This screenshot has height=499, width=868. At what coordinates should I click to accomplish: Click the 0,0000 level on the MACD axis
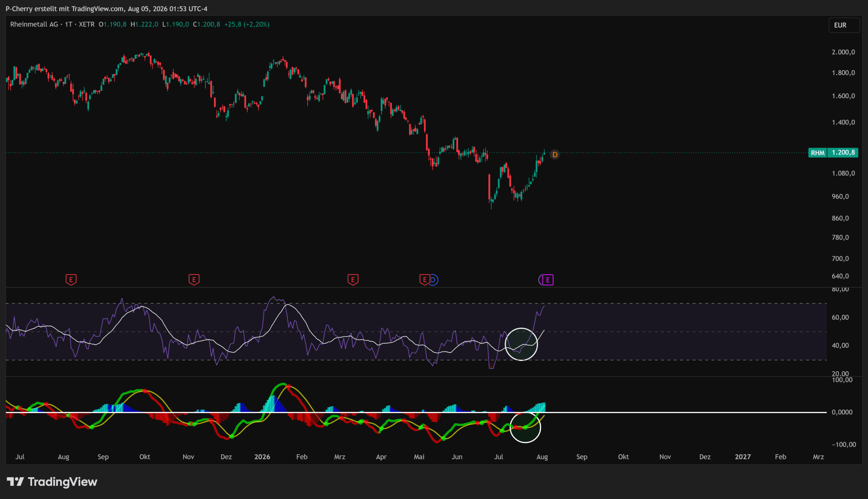pyautogui.click(x=842, y=412)
